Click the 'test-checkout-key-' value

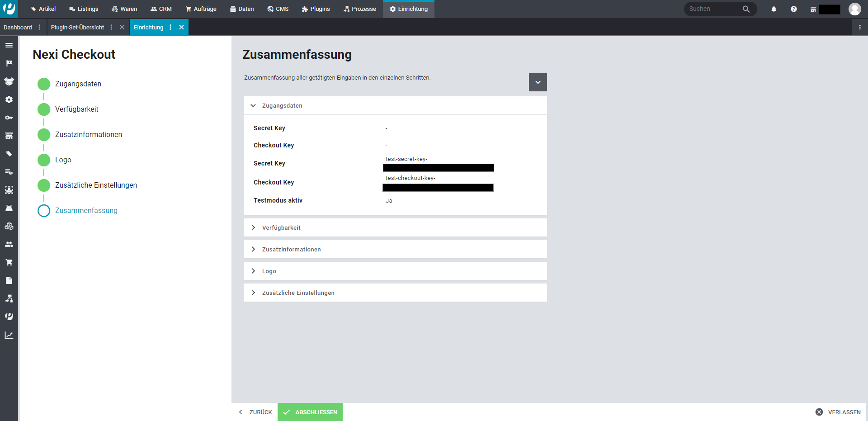pos(410,178)
